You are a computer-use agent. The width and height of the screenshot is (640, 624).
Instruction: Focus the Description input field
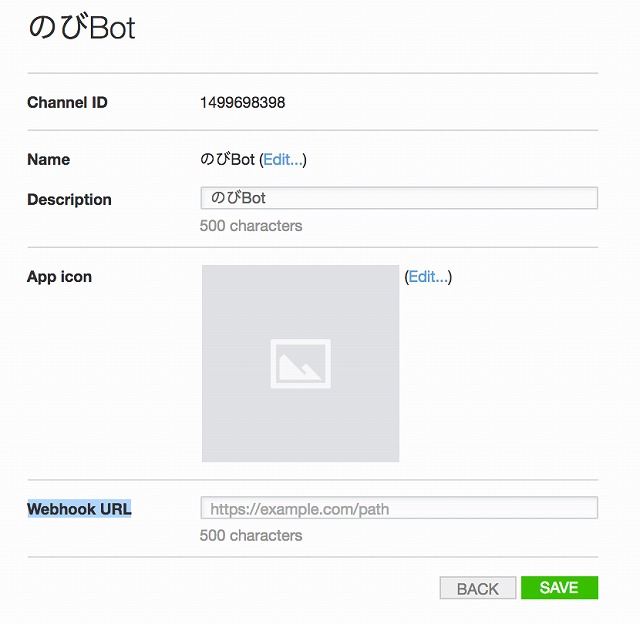click(399, 198)
